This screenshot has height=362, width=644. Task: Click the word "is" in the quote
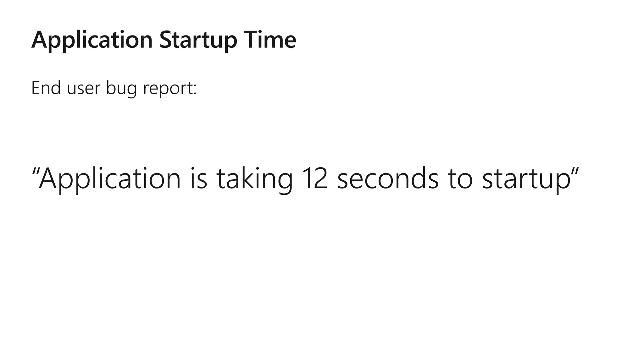(199, 178)
